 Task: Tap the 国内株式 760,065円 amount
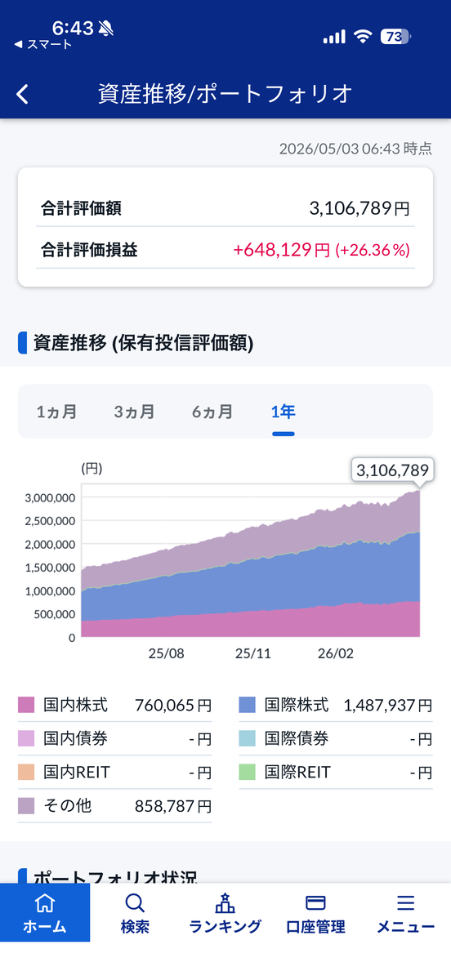point(172,706)
